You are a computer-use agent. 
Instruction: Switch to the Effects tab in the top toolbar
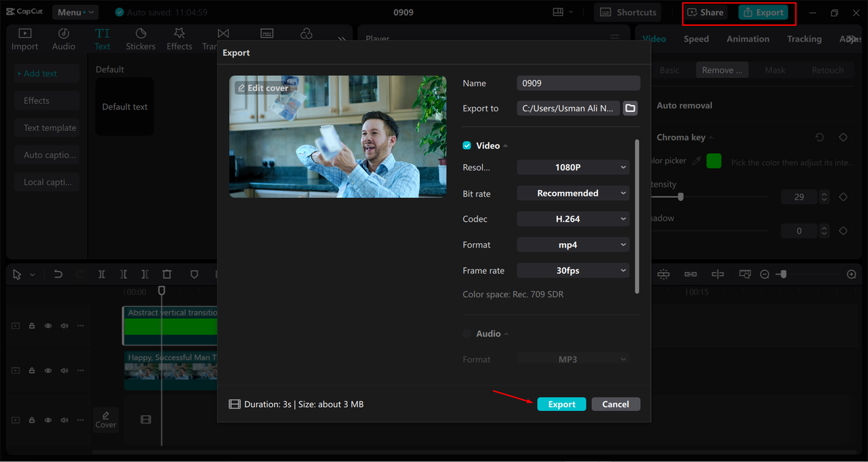(x=179, y=39)
